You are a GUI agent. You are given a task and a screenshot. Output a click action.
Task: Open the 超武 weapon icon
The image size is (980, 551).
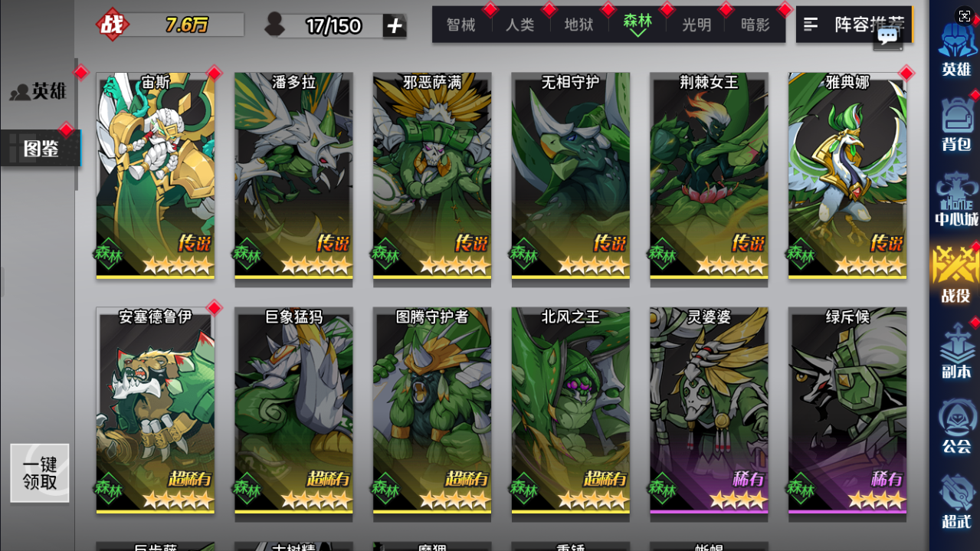pos(956,501)
